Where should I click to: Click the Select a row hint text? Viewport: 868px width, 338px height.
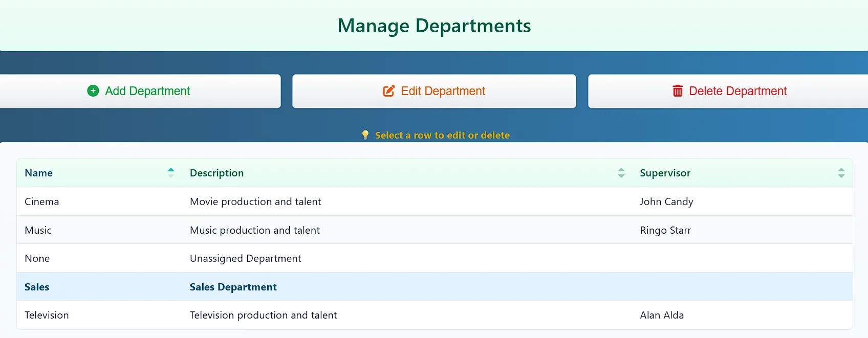pos(442,135)
